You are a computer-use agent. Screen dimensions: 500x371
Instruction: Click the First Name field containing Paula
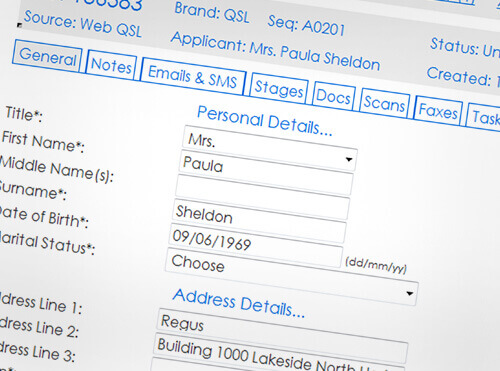pyautogui.click(x=266, y=172)
